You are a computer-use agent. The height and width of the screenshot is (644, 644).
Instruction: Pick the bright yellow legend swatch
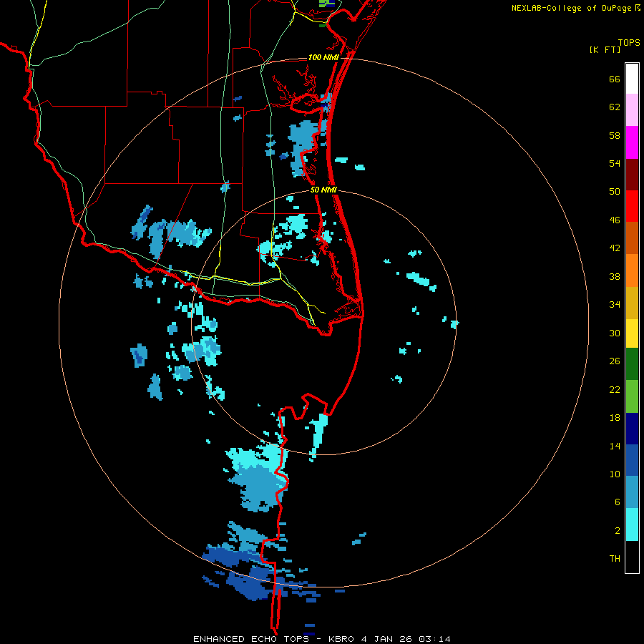[632, 333]
